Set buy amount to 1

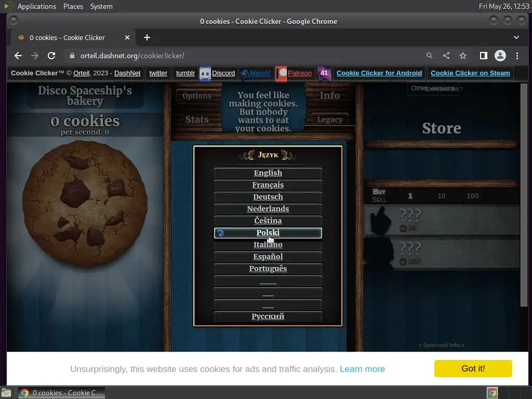410,196
